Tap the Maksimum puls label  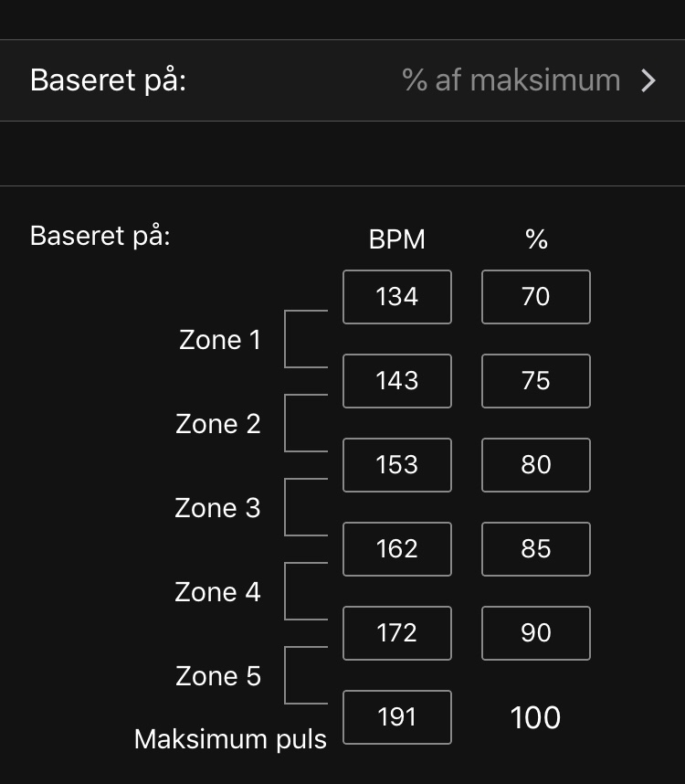230,738
